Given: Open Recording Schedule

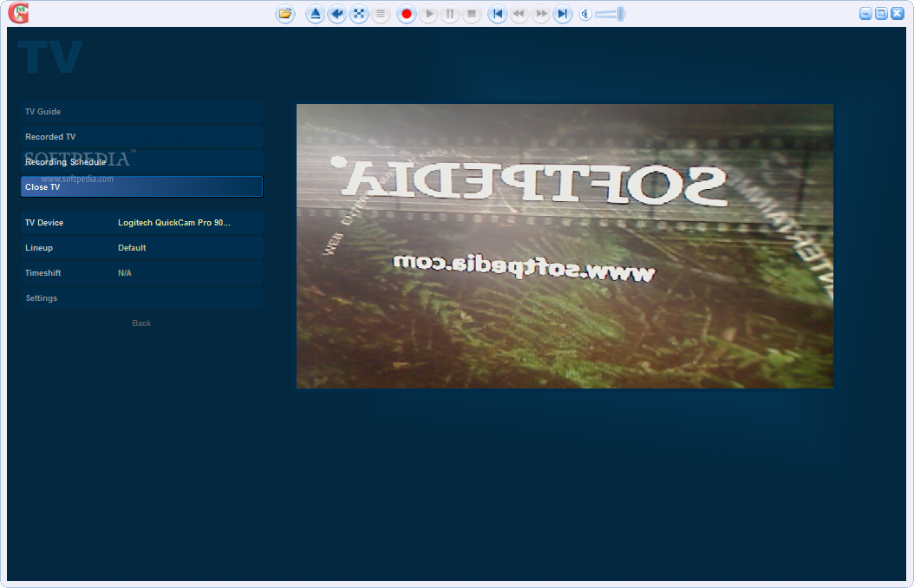Looking at the screenshot, I should tap(141, 161).
